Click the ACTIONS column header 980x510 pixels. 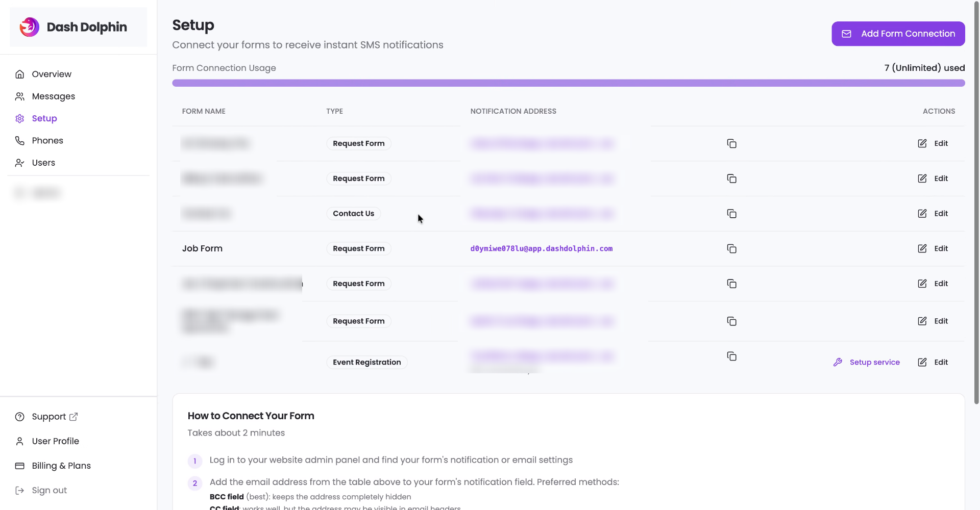(x=939, y=111)
